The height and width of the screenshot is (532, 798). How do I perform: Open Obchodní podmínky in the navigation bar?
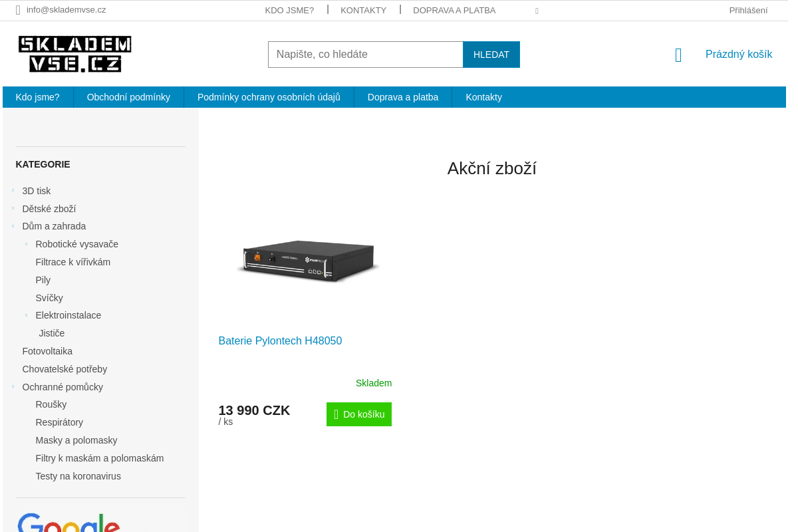pyautogui.click(x=128, y=97)
